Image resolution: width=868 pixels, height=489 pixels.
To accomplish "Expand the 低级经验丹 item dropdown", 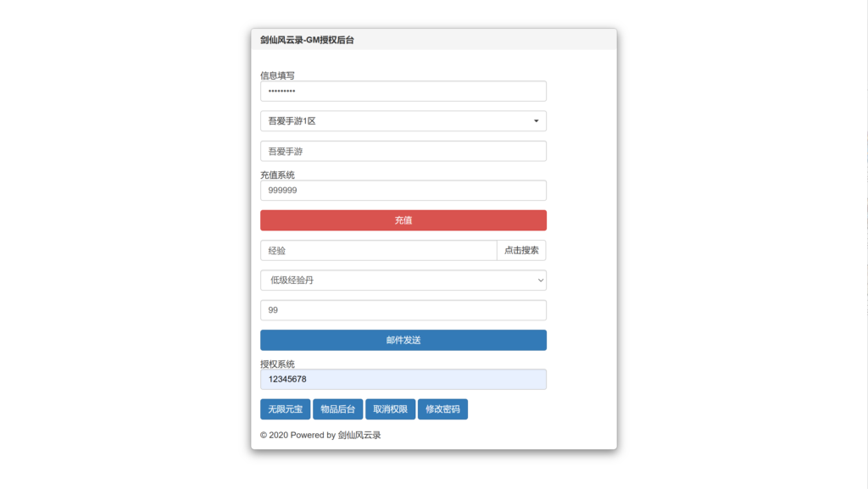I will pos(403,281).
